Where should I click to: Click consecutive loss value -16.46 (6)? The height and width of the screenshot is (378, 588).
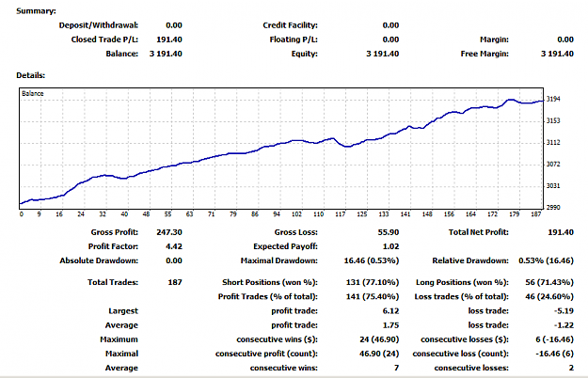[555, 354]
